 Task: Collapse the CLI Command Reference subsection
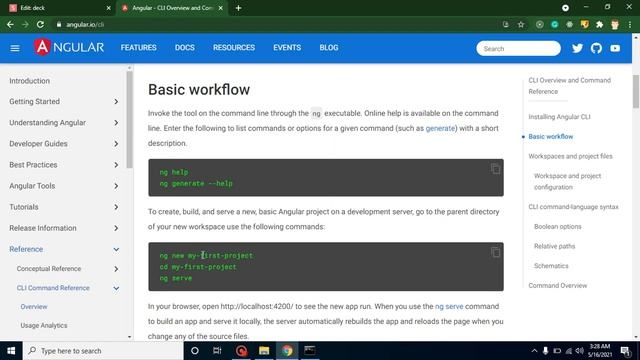[116, 288]
